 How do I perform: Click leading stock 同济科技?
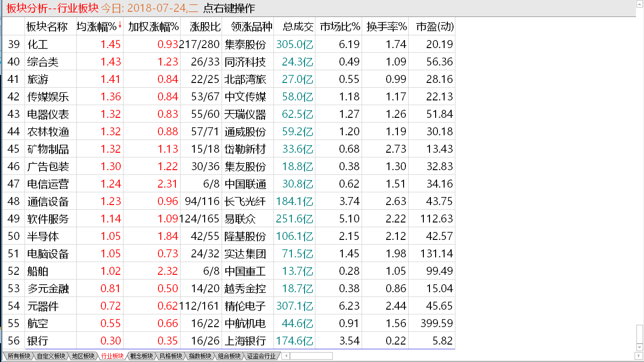(x=246, y=62)
